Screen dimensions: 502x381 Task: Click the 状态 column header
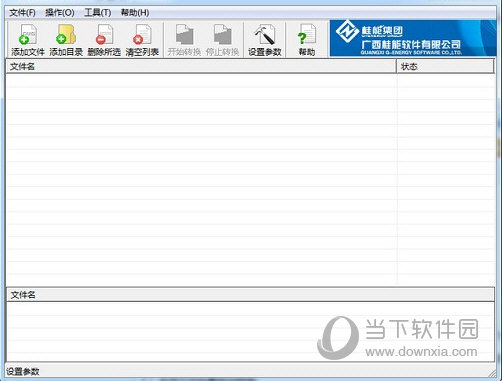(445, 66)
